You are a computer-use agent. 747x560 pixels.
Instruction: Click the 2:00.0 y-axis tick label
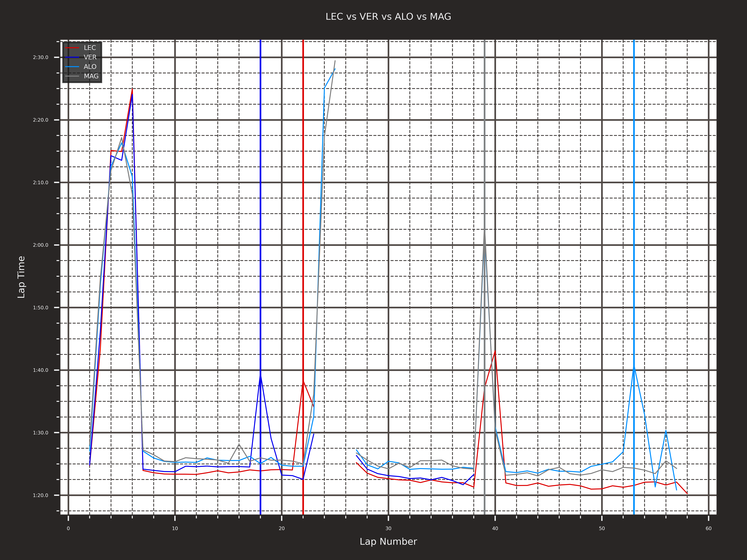[40, 245]
